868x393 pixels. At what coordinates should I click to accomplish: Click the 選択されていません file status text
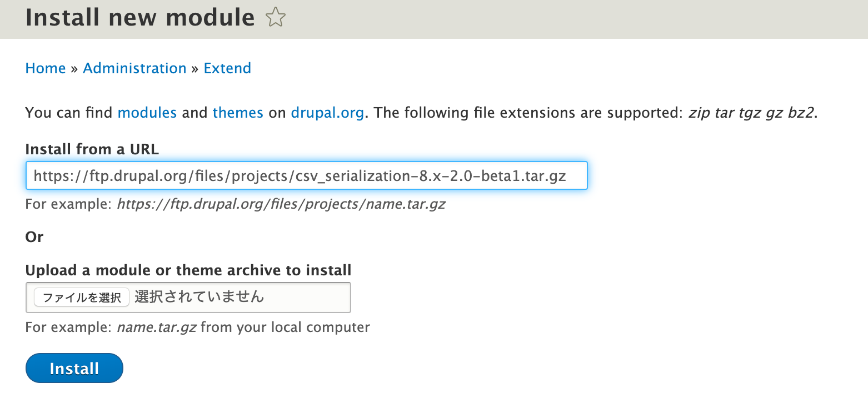point(199,297)
